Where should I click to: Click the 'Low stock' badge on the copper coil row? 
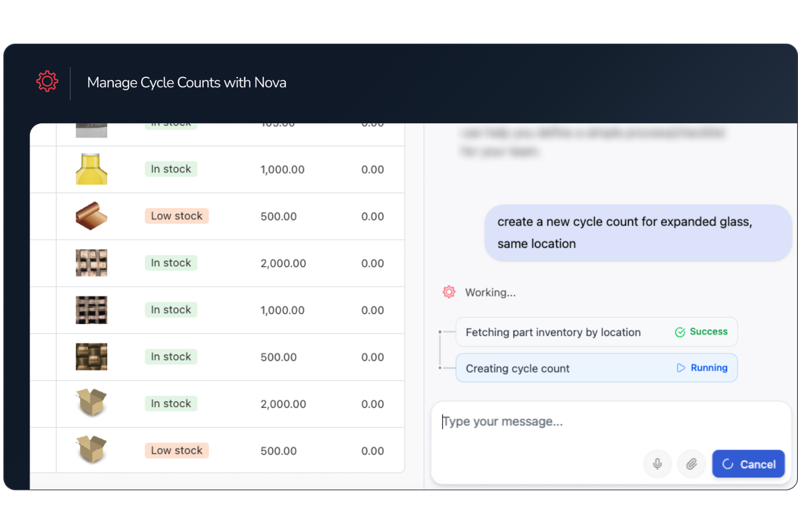177,216
